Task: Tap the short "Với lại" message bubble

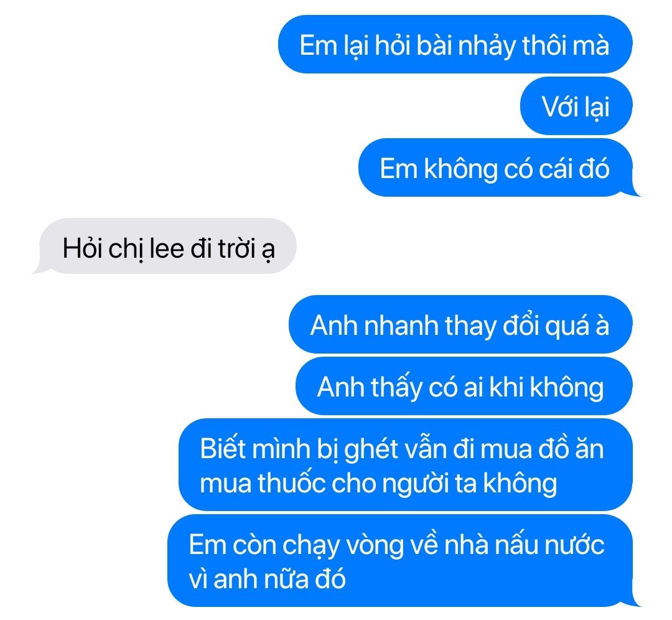Action: tap(576, 106)
